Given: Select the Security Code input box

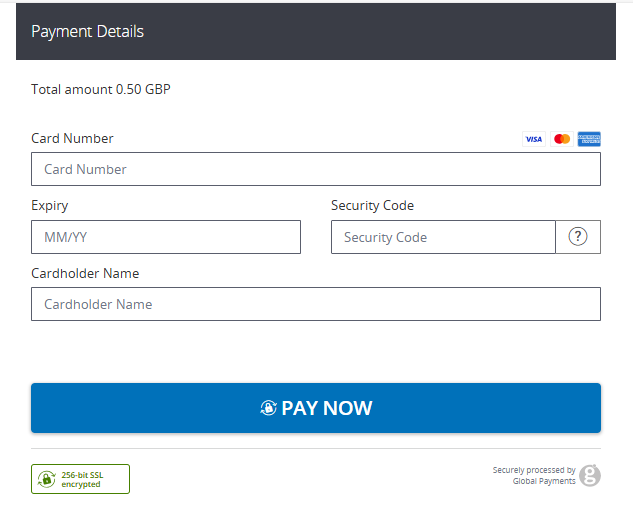Looking at the screenshot, I should tap(443, 237).
